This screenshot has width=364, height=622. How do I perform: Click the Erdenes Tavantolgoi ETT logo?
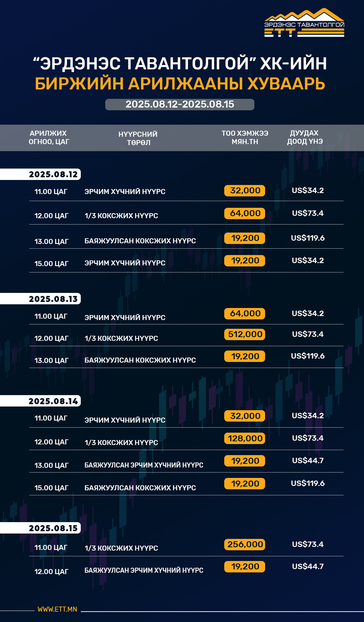pyautogui.click(x=304, y=22)
